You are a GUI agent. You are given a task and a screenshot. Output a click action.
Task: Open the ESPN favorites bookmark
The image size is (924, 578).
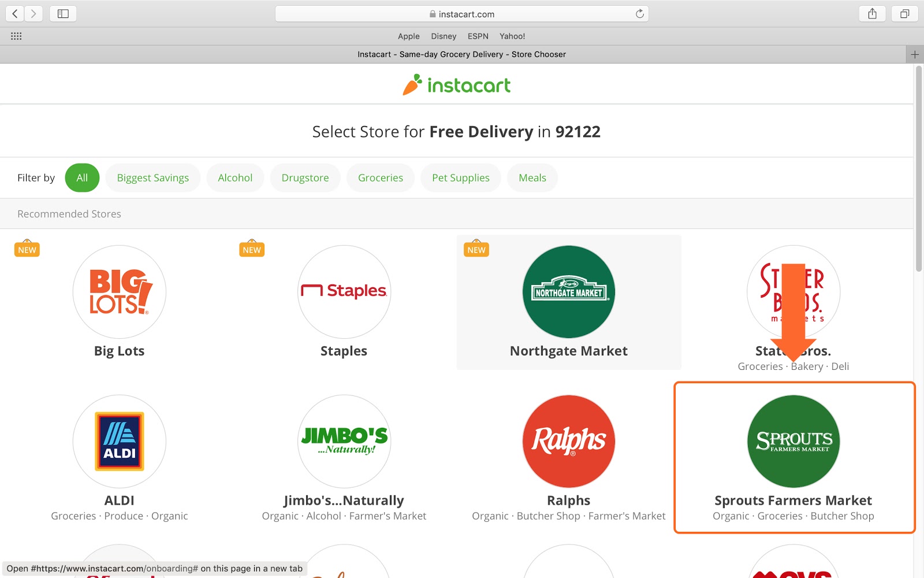pyautogui.click(x=478, y=36)
